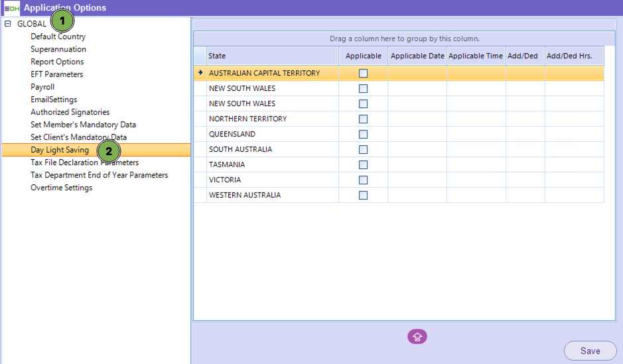Viewport: 623px width, 364px height.
Task: Enable Applicable checkbox for Queensland
Action: tap(363, 135)
